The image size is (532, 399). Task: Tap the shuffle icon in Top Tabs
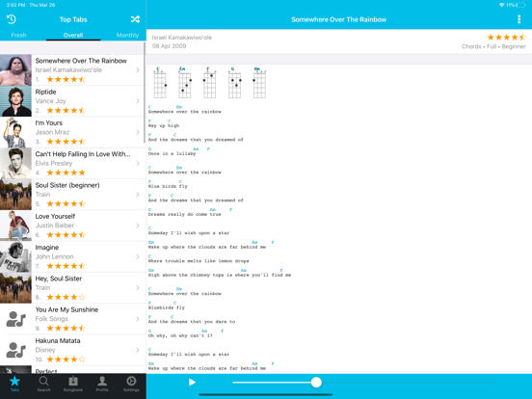[x=135, y=19]
